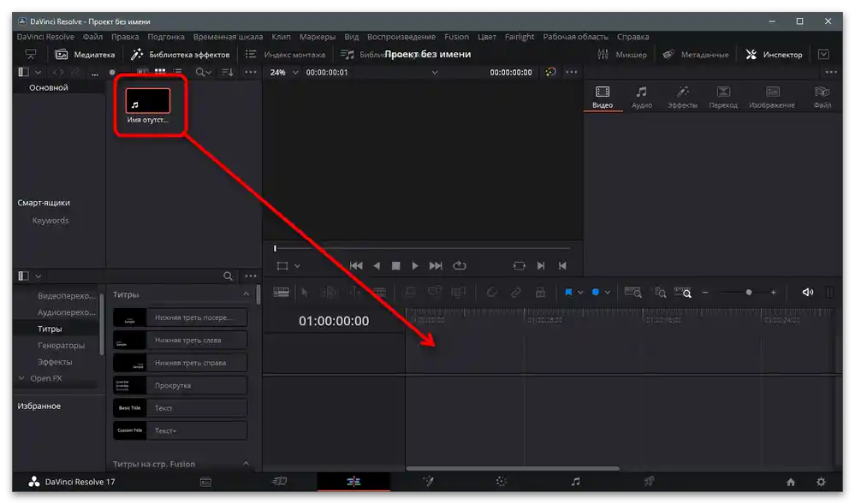Open the Правка menu
This screenshot has width=855, height=504.
125,37
